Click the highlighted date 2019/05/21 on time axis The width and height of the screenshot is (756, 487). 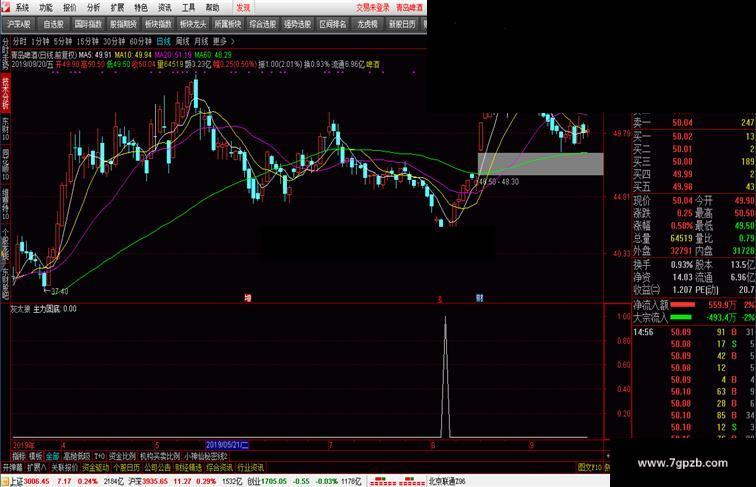[227, 445]
